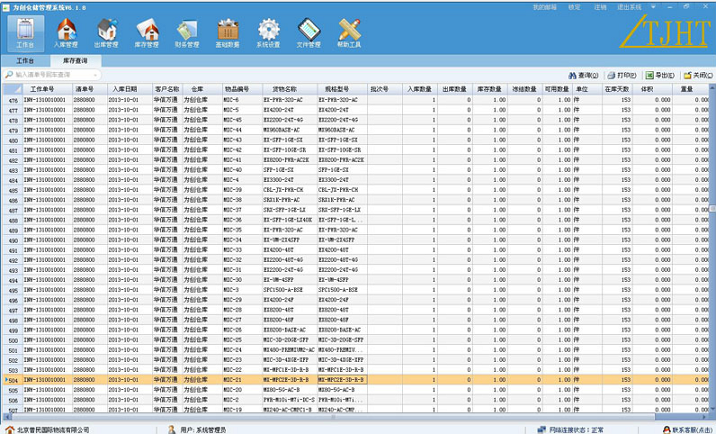
Task: Click the 联系客服 contact support link
Action: point(693,430)
